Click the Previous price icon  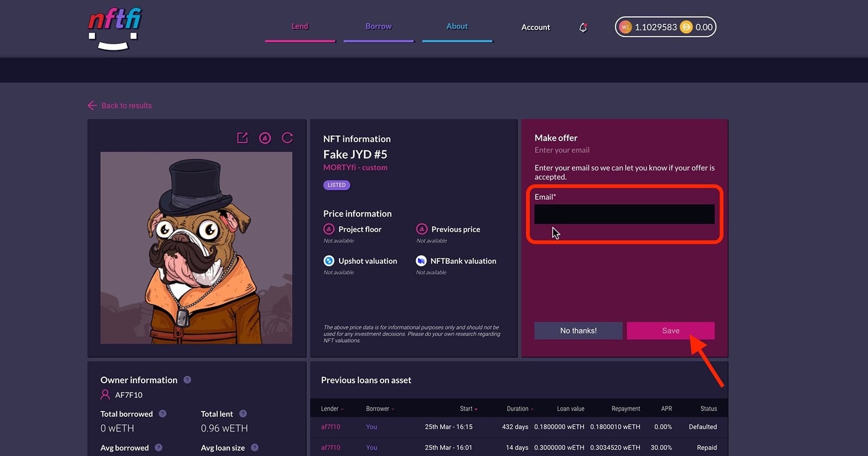[x=422, y=229]
